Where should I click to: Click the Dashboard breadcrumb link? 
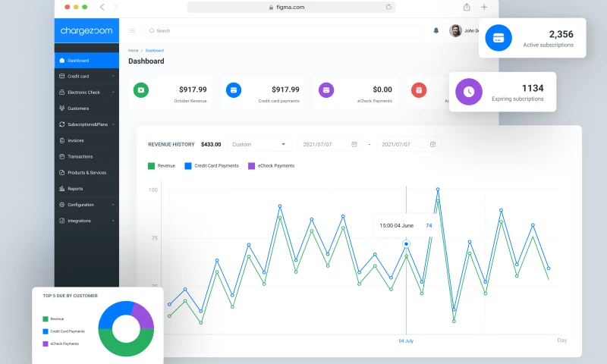click(x=155, y=51)
